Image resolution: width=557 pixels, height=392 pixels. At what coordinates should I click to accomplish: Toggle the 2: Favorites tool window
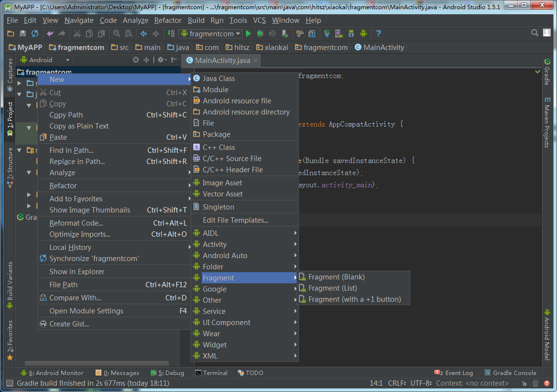pos(10,340)
